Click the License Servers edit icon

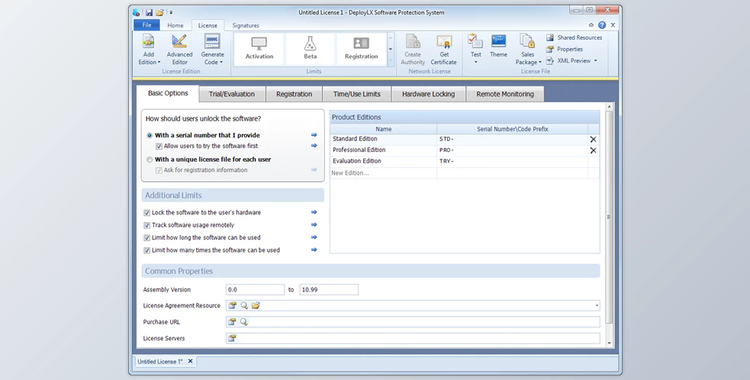coord(232,338)
